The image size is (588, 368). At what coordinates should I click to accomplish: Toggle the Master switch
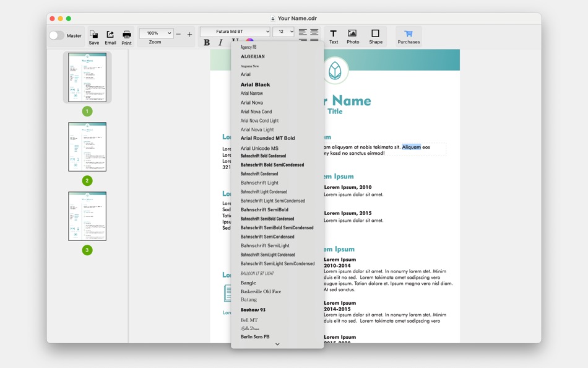56,35
